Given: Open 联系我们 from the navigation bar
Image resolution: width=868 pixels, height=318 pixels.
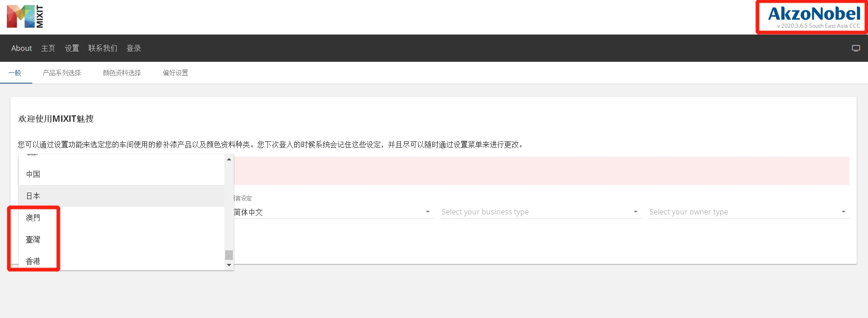Looking at the screenshot, I should click(x=103, y=48).
